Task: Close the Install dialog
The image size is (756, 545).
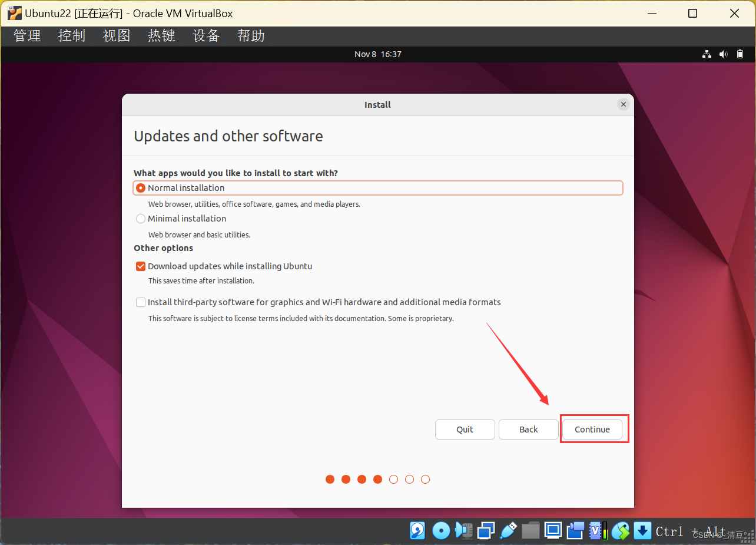Action: [623, 104]
